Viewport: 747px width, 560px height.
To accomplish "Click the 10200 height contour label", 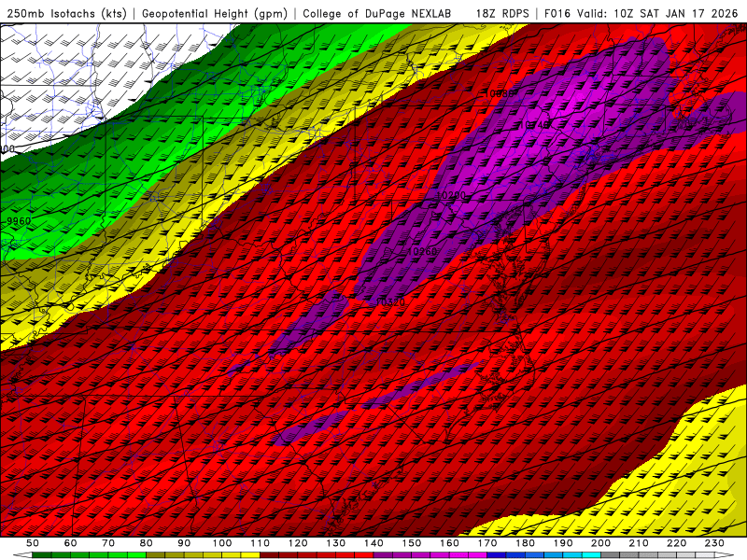I will pos(451,195).
